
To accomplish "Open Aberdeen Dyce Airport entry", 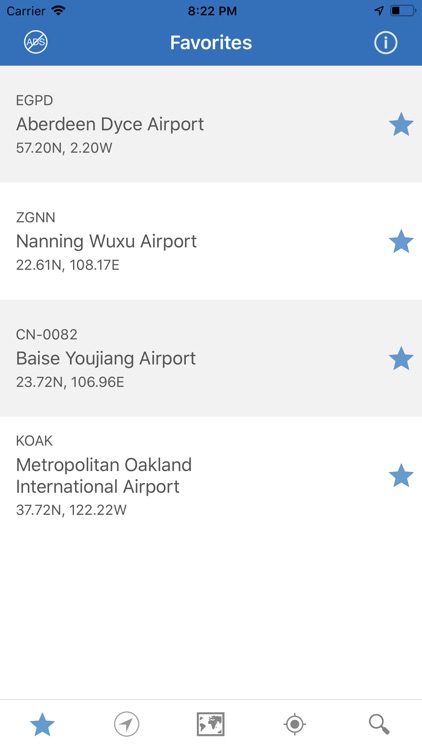I will click(x=211, y=124).
